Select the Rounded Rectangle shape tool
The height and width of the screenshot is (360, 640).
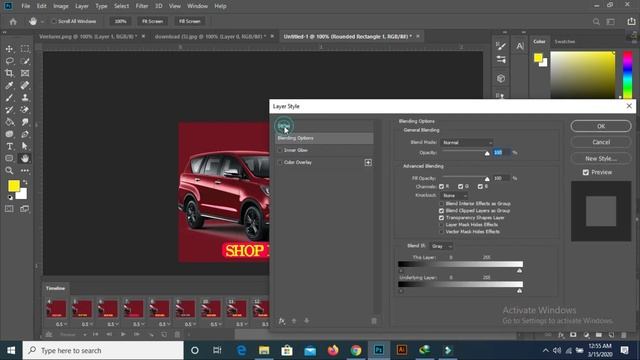pos(9,158)
